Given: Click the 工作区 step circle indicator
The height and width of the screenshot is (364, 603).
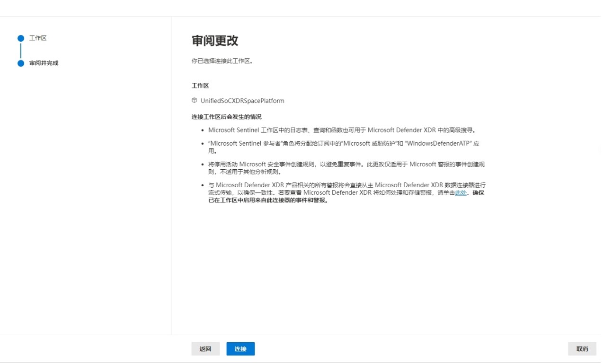Looking at the screenshot, I should pyautogui.click(x=21, y=38).
